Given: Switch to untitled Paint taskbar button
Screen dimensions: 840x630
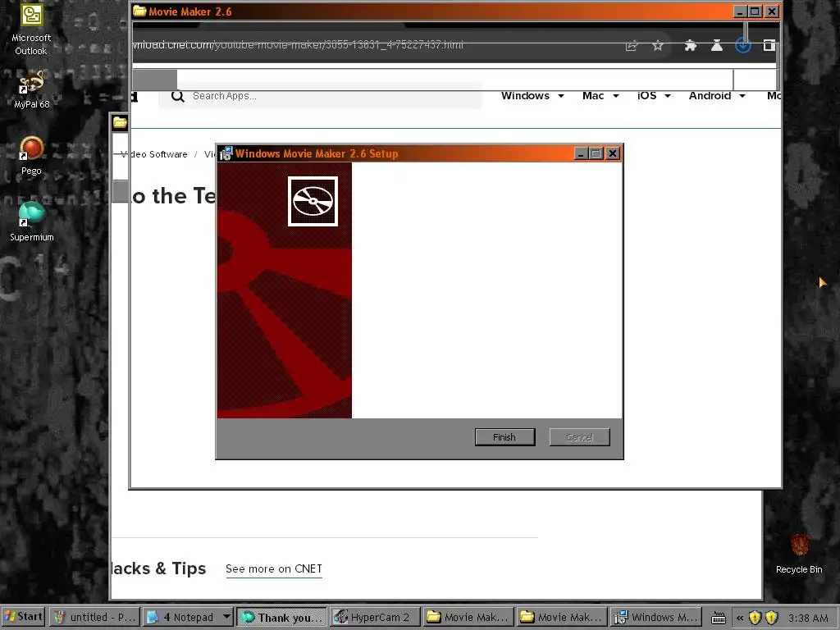Looking at the screenshot, I should point(95,617).
